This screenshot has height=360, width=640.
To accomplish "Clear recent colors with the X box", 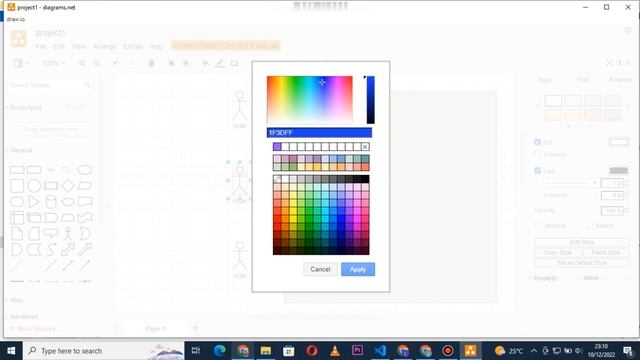I will (x=365, y=147).
